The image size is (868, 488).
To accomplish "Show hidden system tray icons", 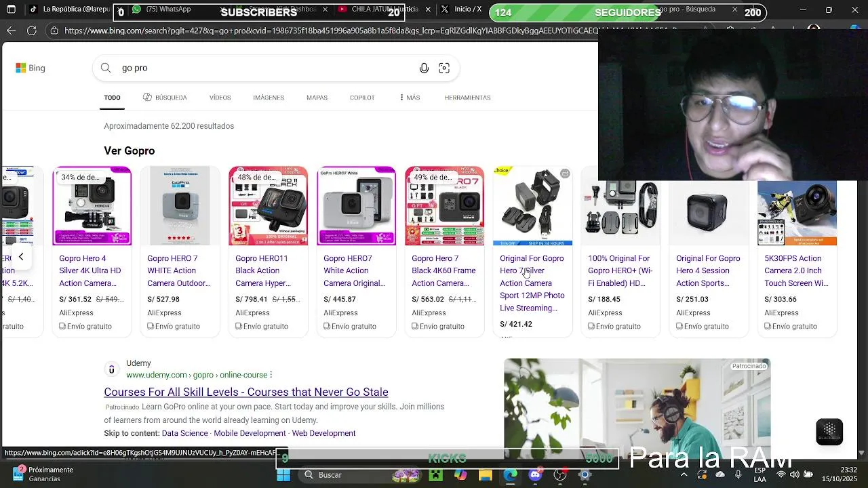I will (x=684, y=474).
